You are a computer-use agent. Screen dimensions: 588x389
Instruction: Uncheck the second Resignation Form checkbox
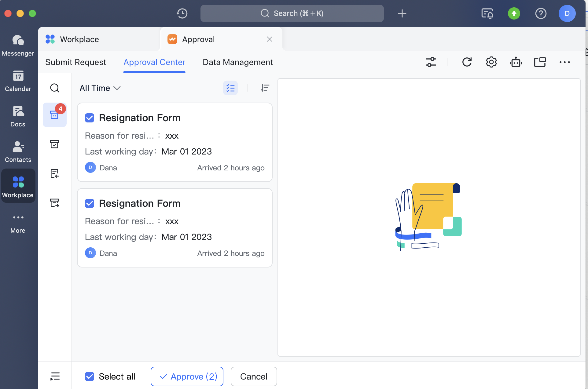[90, 203]
